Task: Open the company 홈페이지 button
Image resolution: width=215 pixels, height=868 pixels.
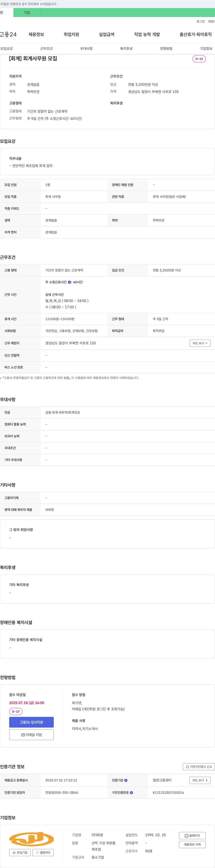Action: coord(192,836)
